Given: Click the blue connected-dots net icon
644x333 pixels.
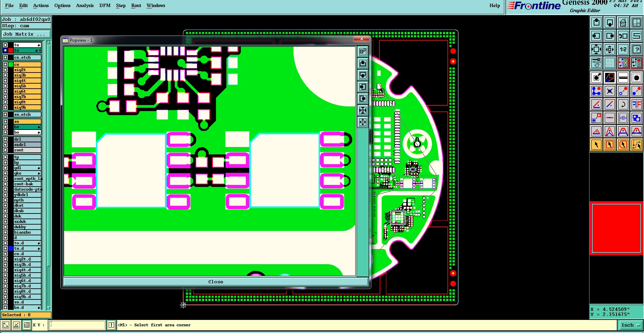Looking at the screenshot, I should (596, 91).
